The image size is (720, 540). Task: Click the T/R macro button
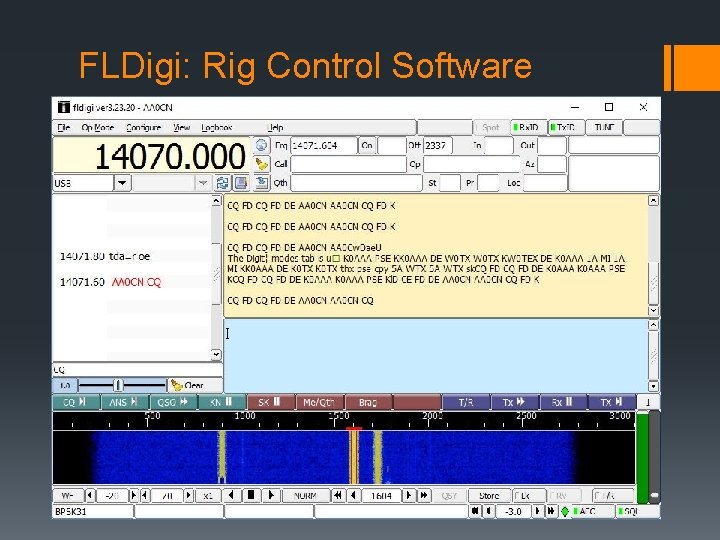pyautogui.click(x=466, y=402)
